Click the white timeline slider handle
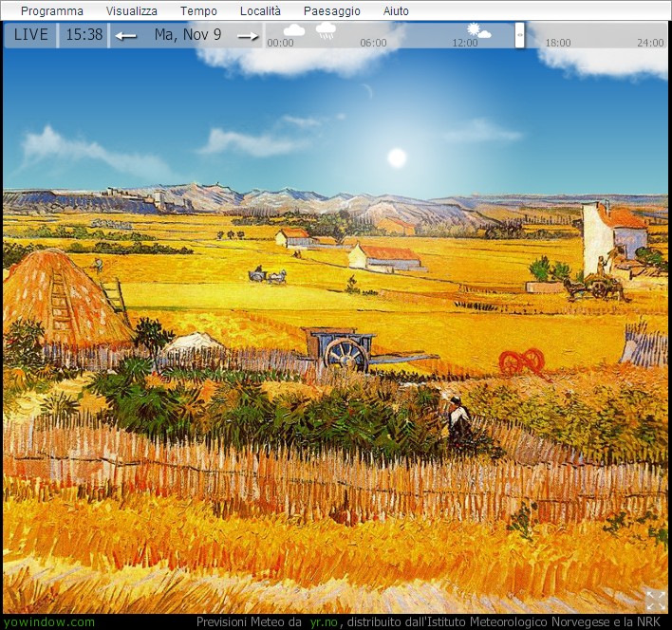This screenshot has height=630, width=672. point(519,35)
